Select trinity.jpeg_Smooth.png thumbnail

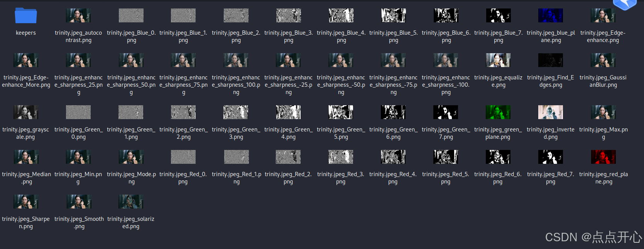78,202
